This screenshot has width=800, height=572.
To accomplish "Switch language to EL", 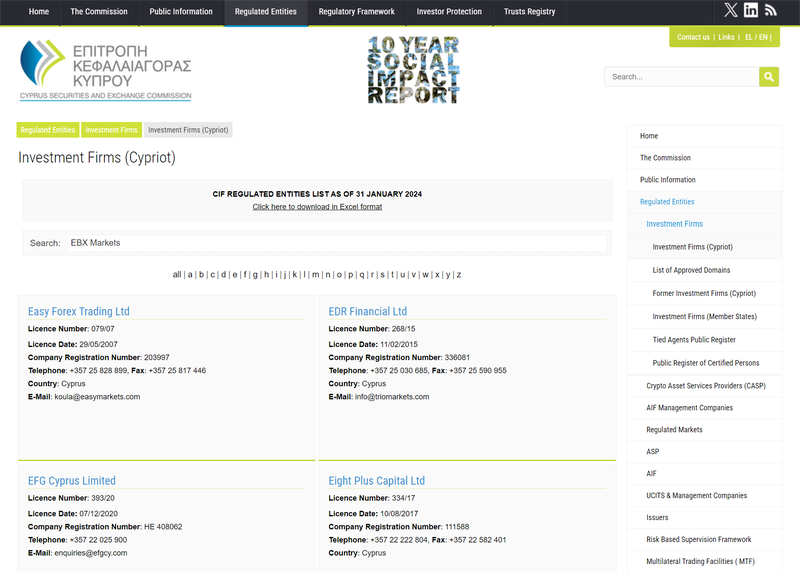I will click(750, 37).
